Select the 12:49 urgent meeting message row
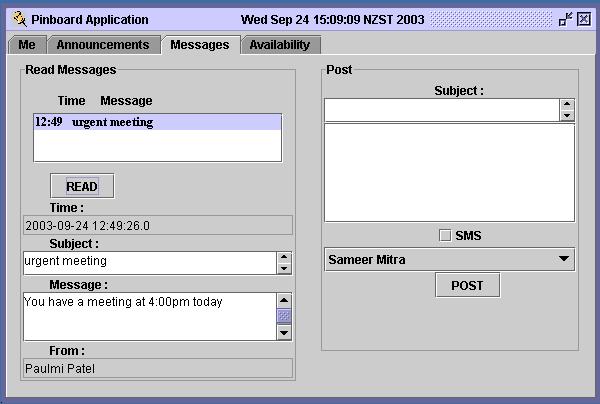Image resolution: width=600 pixels, height=404 pixels. coord(157,122)
